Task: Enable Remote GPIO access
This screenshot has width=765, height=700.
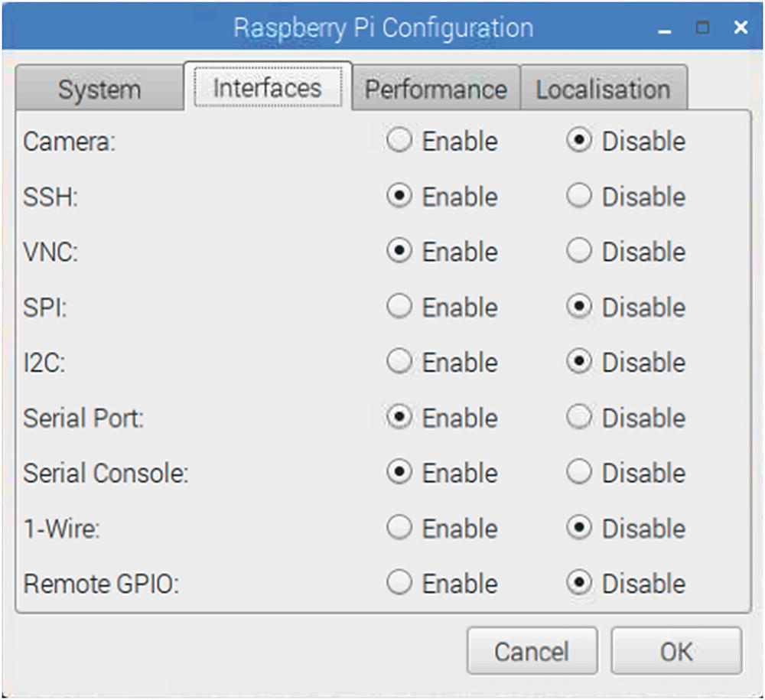Action: pos(400,584)
